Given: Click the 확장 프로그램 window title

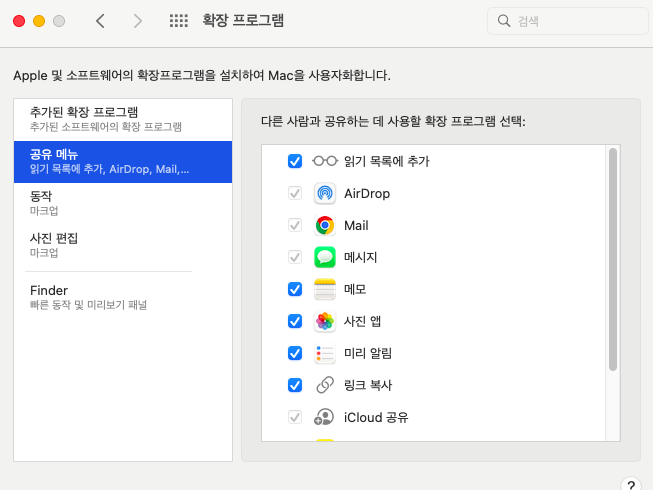Looking at the screenshot, I should [243, 20].
